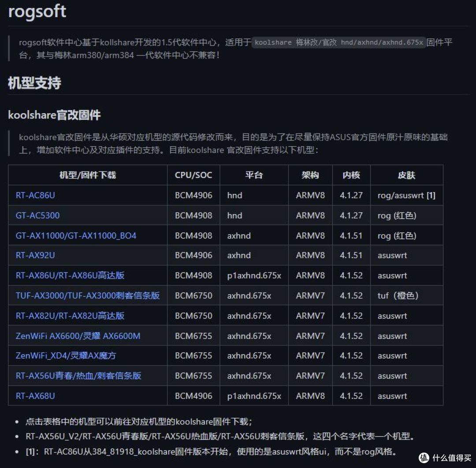Screen dimensions: 476x468
Task: Click BCM4906 cell in RT-AC86U row
Action: (x=193, y=195)
